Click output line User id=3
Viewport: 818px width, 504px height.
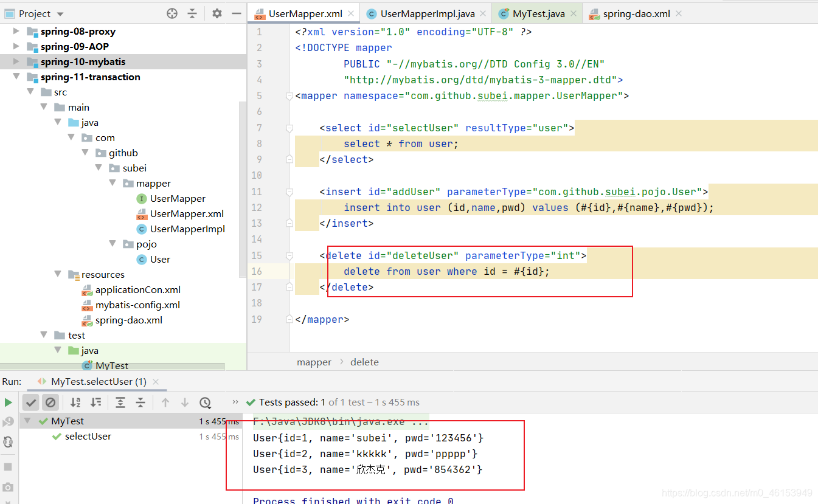[x=368, y=469]
